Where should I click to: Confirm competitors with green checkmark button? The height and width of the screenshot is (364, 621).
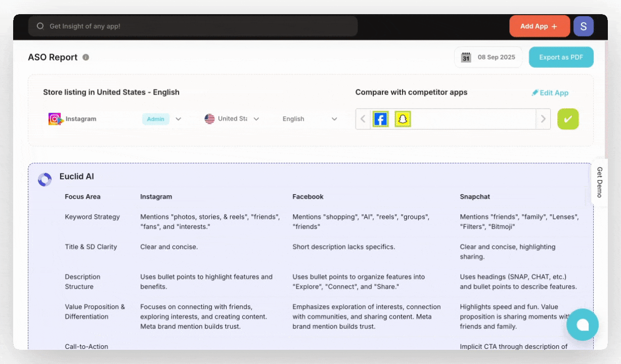tap(568, 119)
